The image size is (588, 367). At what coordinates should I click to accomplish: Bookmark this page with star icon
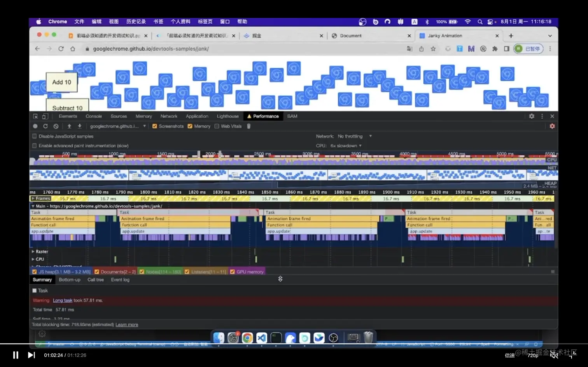tap(433, 49)
